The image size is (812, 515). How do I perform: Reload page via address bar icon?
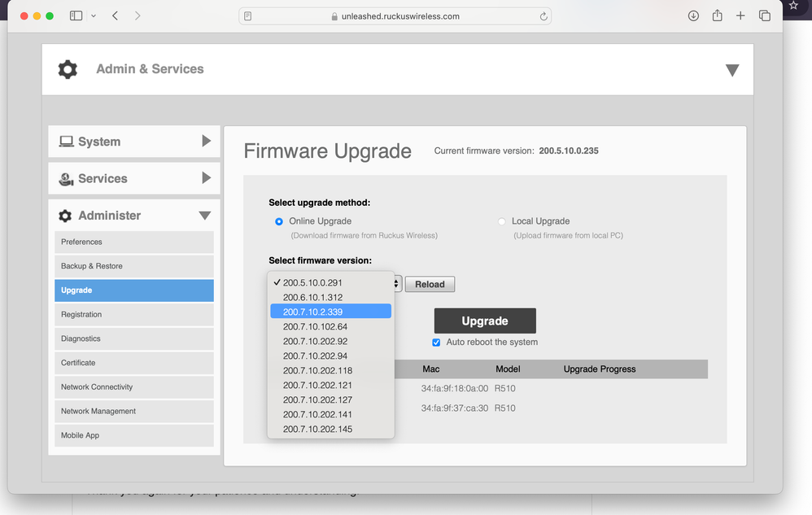543,16
